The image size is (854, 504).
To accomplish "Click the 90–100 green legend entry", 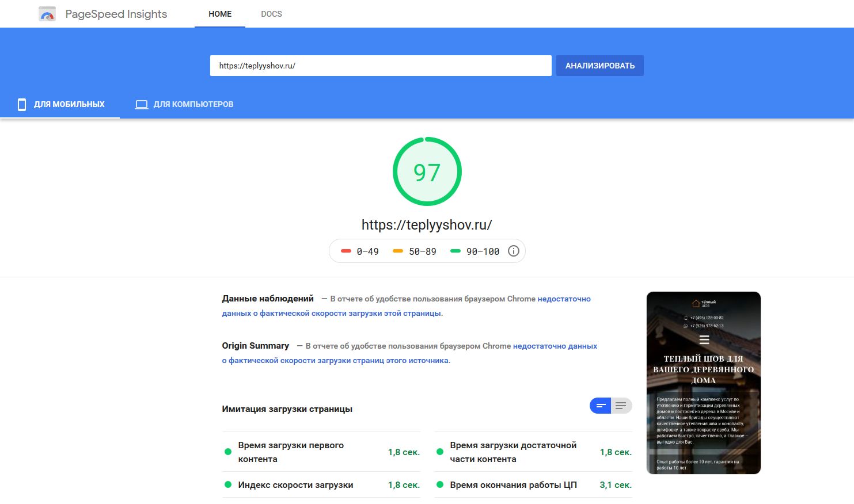I will coord(475,251).
